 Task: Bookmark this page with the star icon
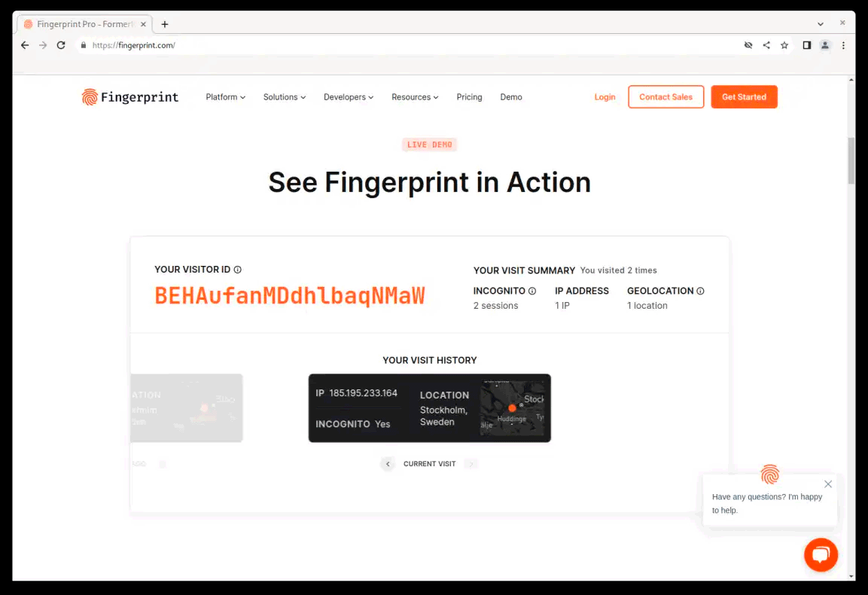(x=784, y=45)
